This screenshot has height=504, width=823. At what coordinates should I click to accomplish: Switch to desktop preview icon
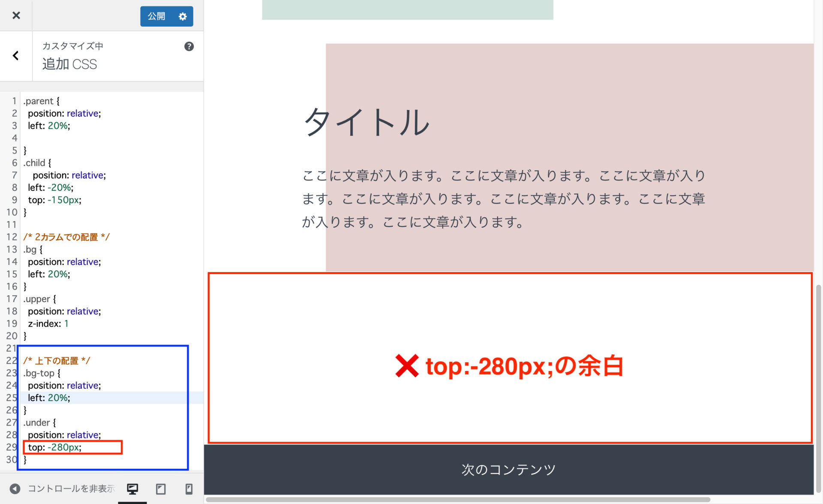pos(132,489)
